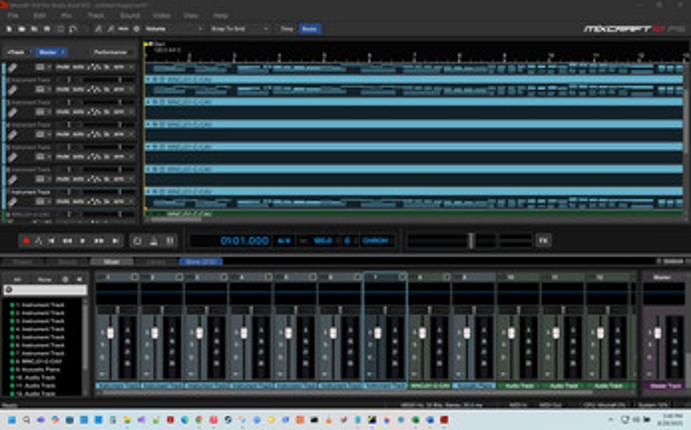691x430 pixels.
Task: Click the loop toggle icon in transport
Action: point(137,241)
